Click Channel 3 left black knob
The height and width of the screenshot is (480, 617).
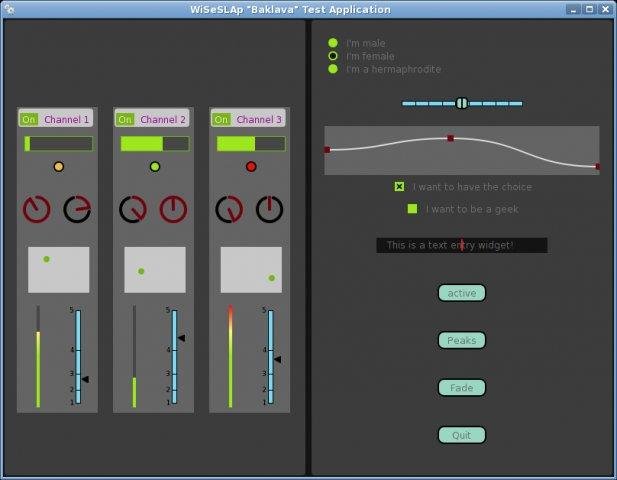click(229, 209)
